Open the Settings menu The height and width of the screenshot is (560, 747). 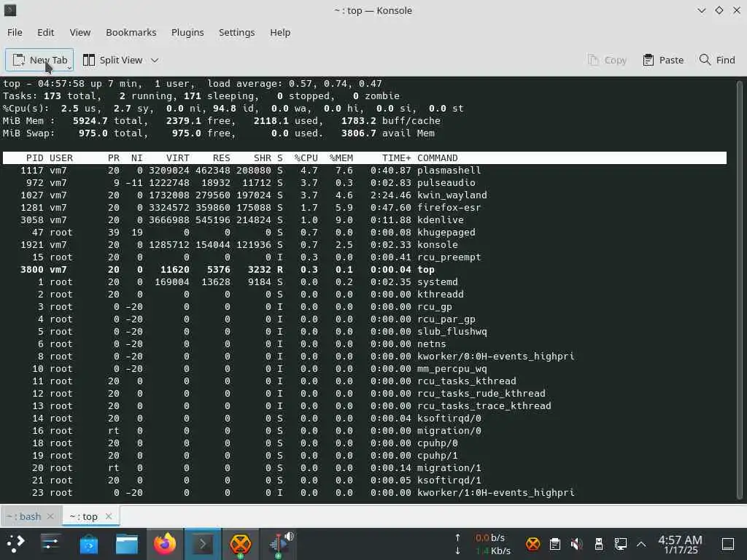tap(237, 32)
